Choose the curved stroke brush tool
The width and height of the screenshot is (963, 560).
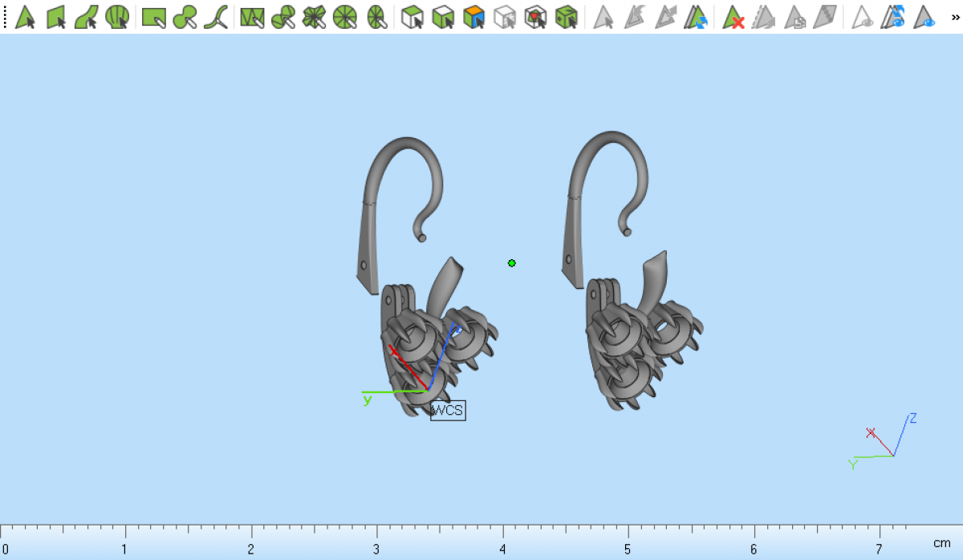(215, 17)
